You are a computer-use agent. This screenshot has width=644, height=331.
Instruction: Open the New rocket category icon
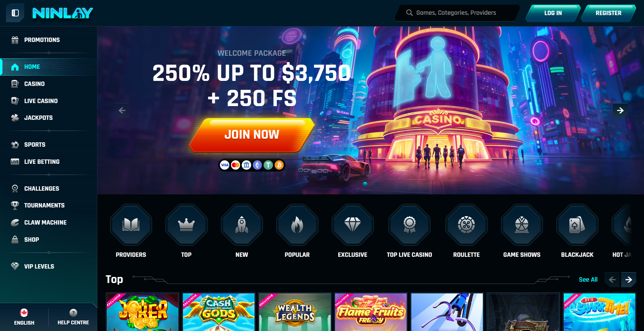tap(242, 225)
